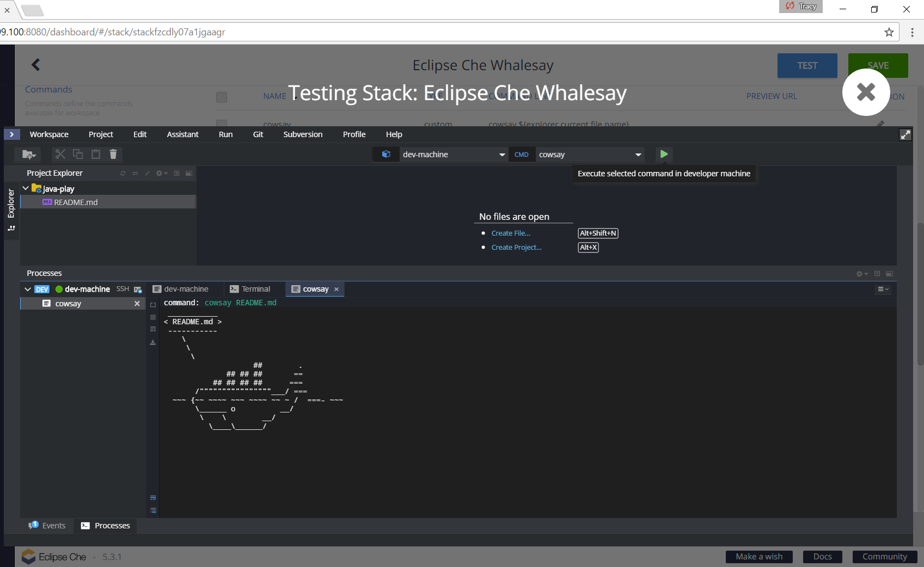
Task: Open the Help menu
Action: point(394,134)
